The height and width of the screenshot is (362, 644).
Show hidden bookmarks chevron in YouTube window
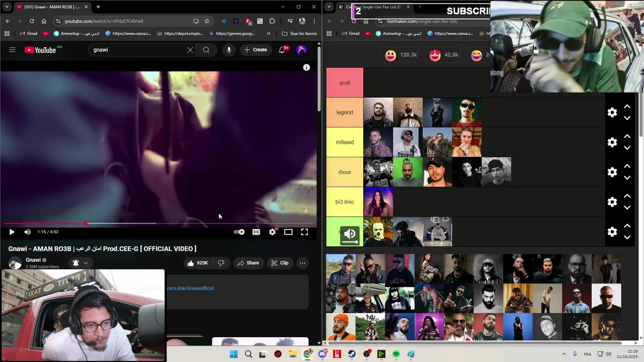click(268, 34)
